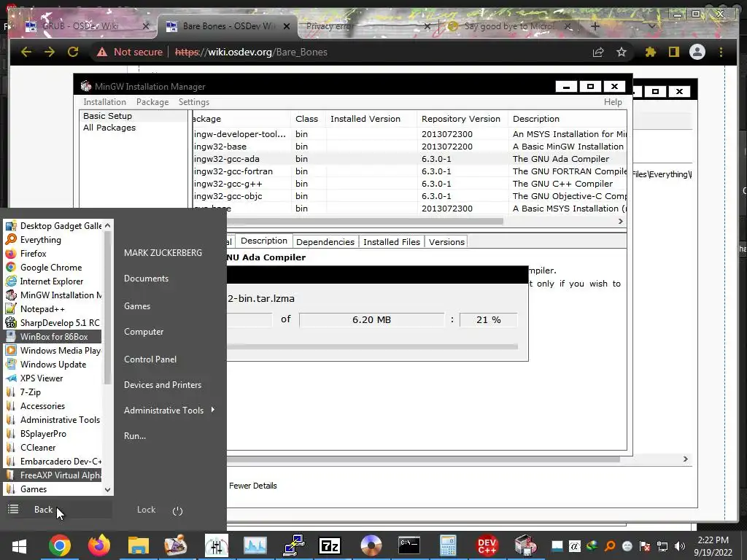Viewport: 747px width, 560px height.
Task: Open Devices and Printers
Action: click(x=163, y=385)
